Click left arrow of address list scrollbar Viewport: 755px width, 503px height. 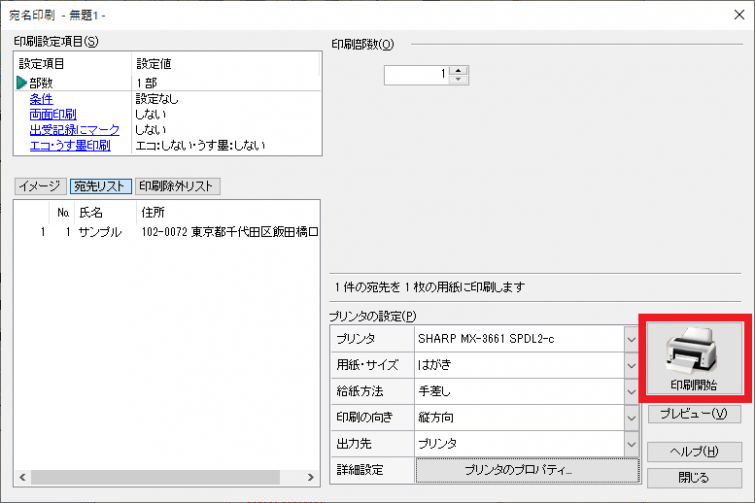tap(22, 477)
